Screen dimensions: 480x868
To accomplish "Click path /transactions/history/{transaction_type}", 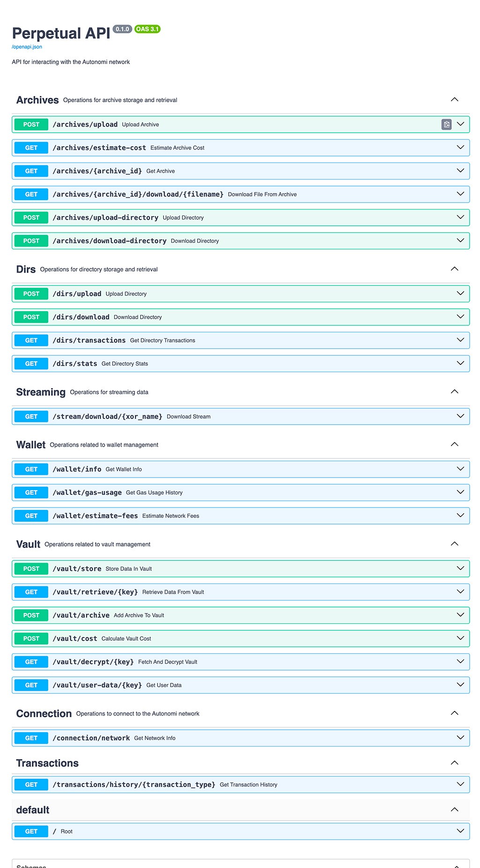I will coord(134,785).
